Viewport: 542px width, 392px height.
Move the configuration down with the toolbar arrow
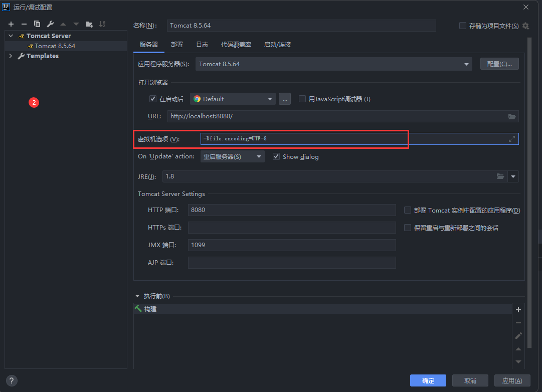coord(76,24)
